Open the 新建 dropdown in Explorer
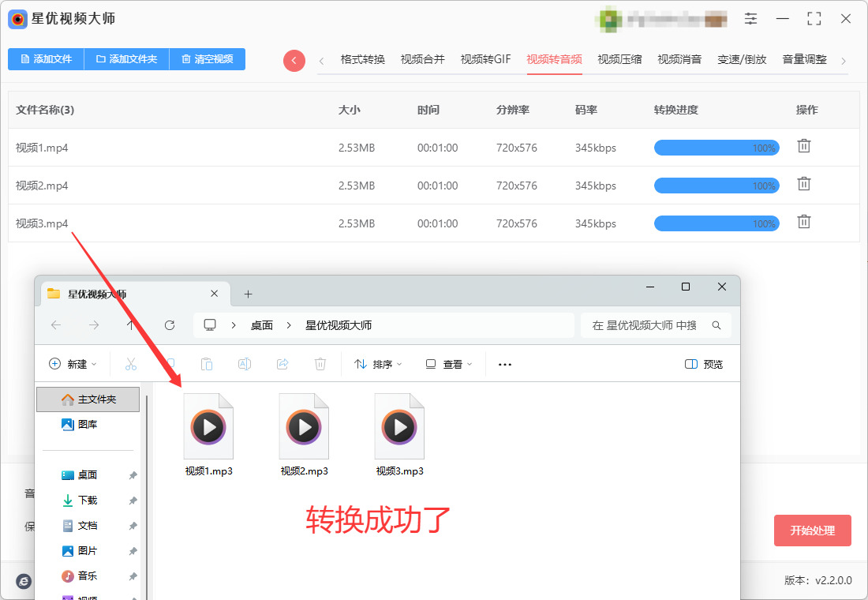This screenshot has height=600, width=868. click(x=73, y=364)
